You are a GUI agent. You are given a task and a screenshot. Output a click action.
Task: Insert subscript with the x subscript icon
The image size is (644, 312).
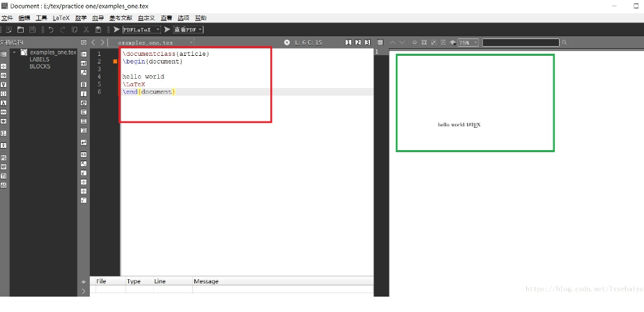pos(84,163)
